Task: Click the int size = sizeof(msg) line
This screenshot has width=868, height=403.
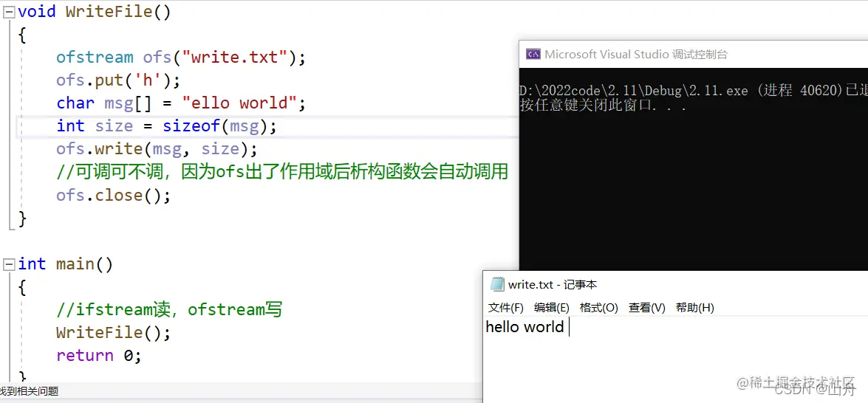Action: coord(166,127)
